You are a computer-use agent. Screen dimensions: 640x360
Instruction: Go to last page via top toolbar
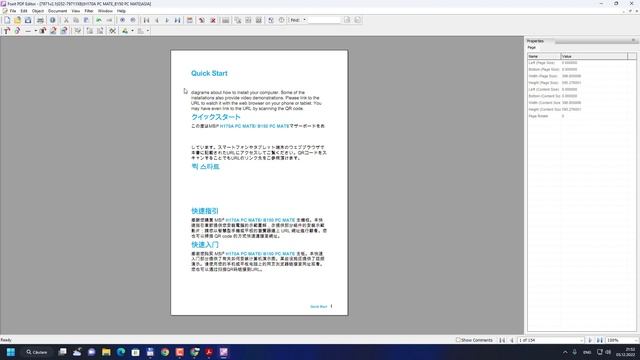(x=178, y=20)
